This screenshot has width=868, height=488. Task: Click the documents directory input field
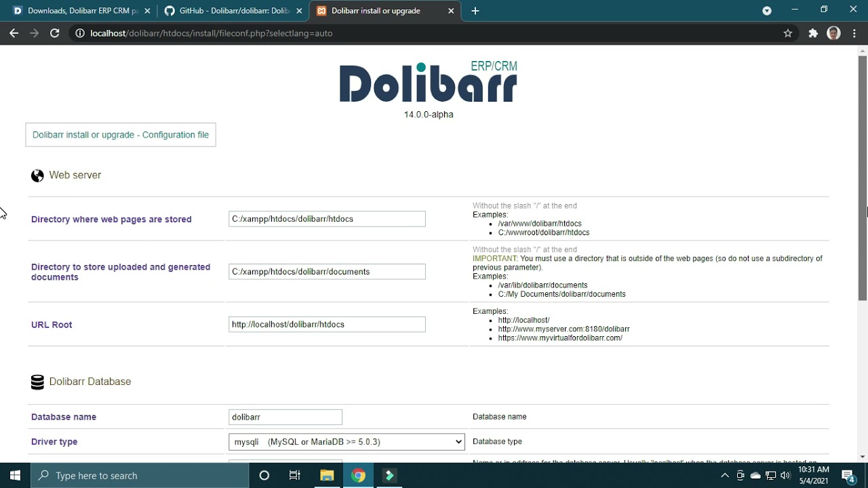point(327,272)
